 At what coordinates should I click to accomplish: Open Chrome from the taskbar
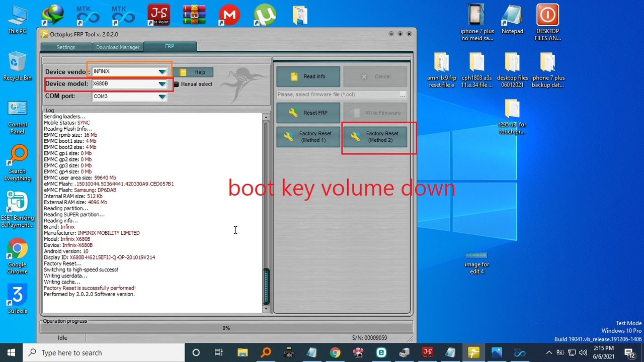[335, 352]
